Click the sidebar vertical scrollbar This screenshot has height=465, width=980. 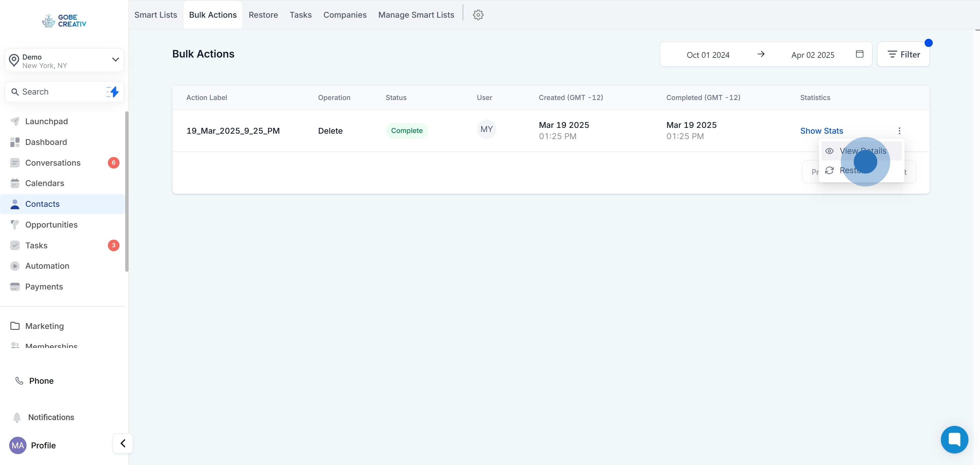[126, 191]
